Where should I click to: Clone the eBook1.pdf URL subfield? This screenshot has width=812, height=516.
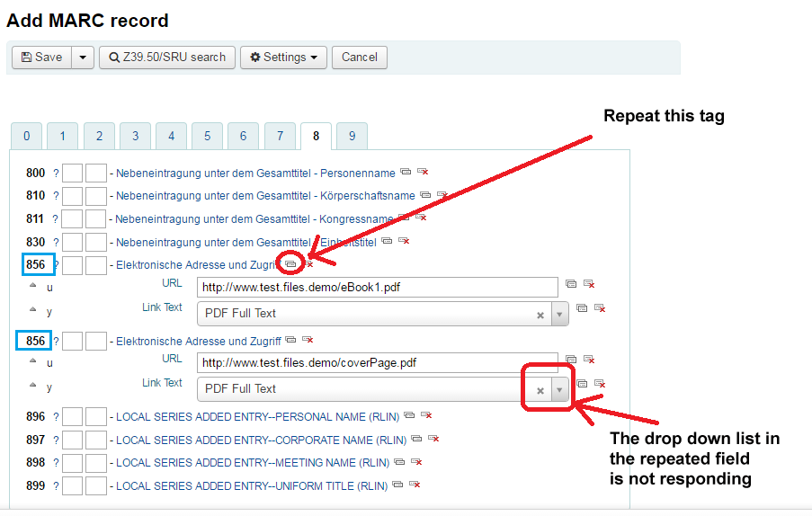coord(571,283)
